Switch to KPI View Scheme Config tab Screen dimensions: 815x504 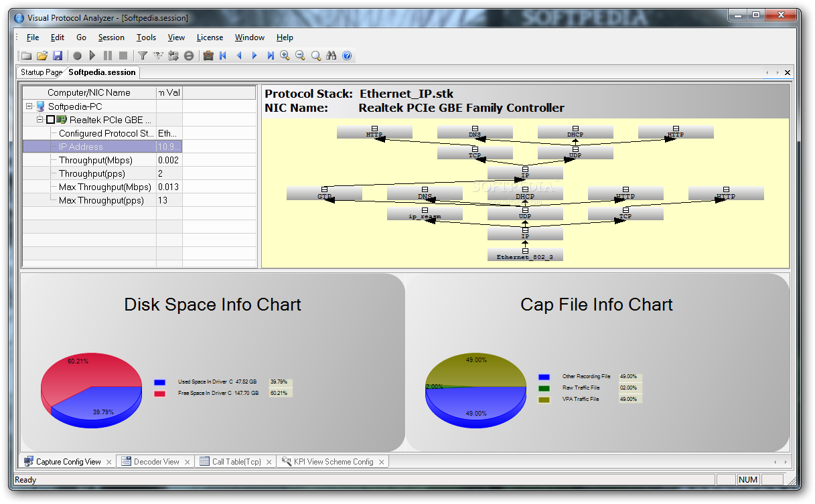click(x=333, y=461)
